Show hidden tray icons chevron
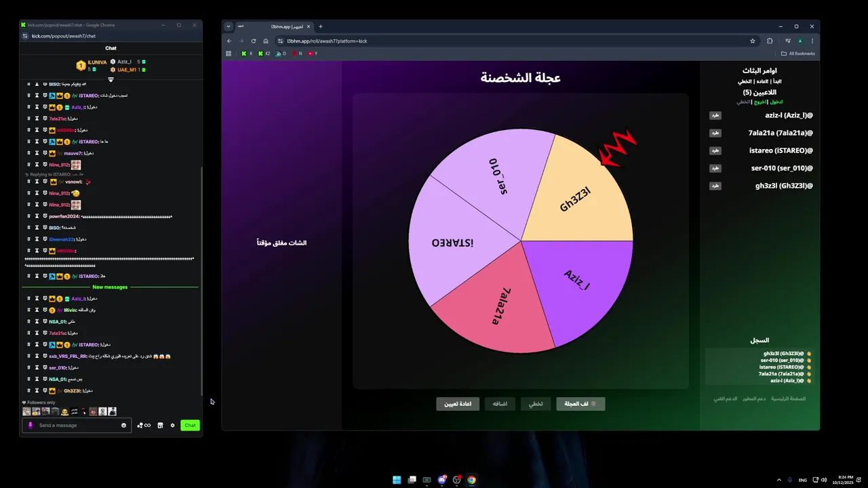The image size is (868, 488). (x=778, y=480)
